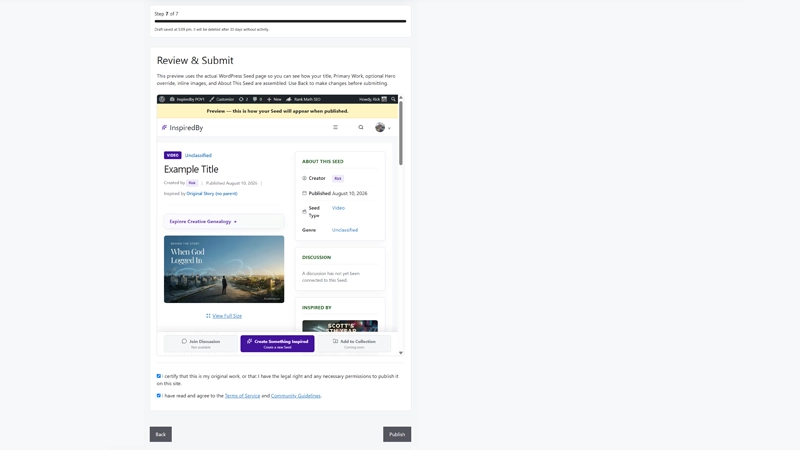Expand the avatar dropdown chevron

(x=389, y=128)
